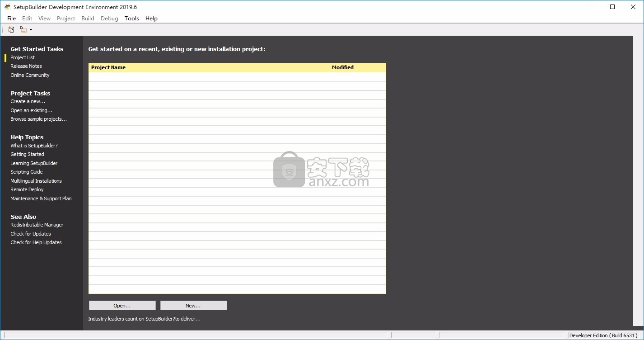
Task: Click Create a new... project task
Action: [x=28, y=101]
